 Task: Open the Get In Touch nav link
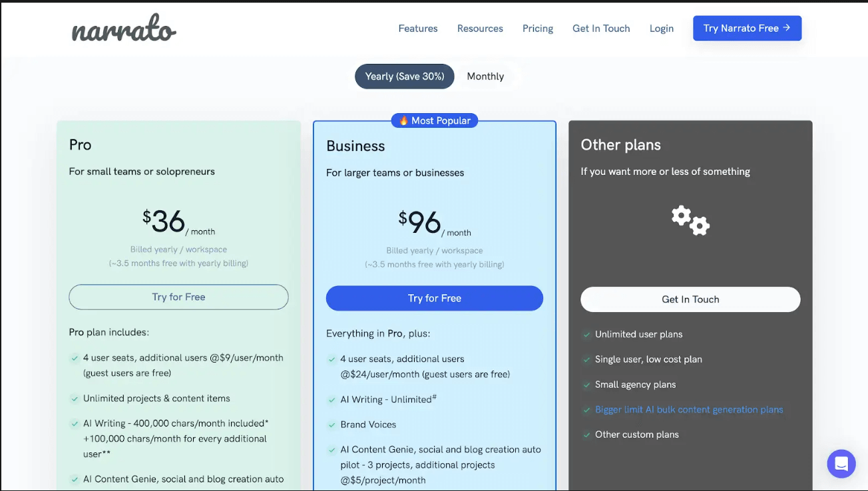coord(601,29)
